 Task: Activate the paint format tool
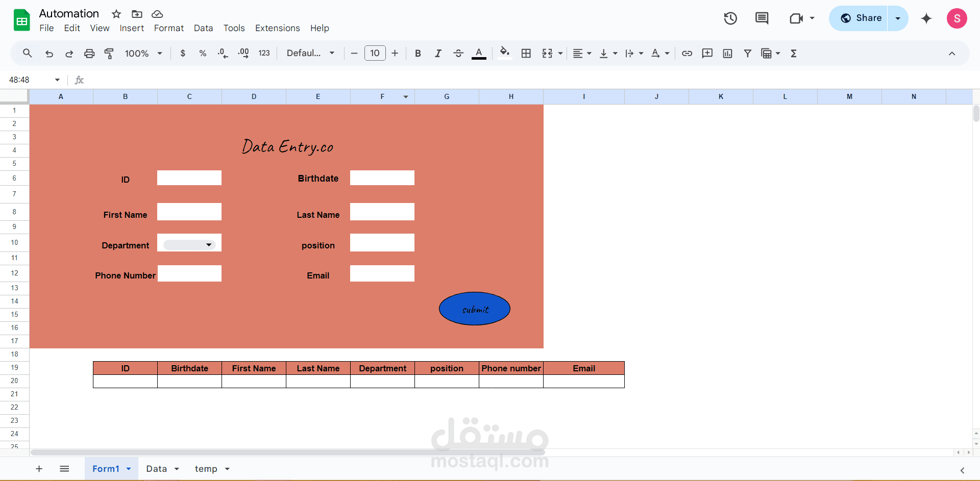click(109, 54)
